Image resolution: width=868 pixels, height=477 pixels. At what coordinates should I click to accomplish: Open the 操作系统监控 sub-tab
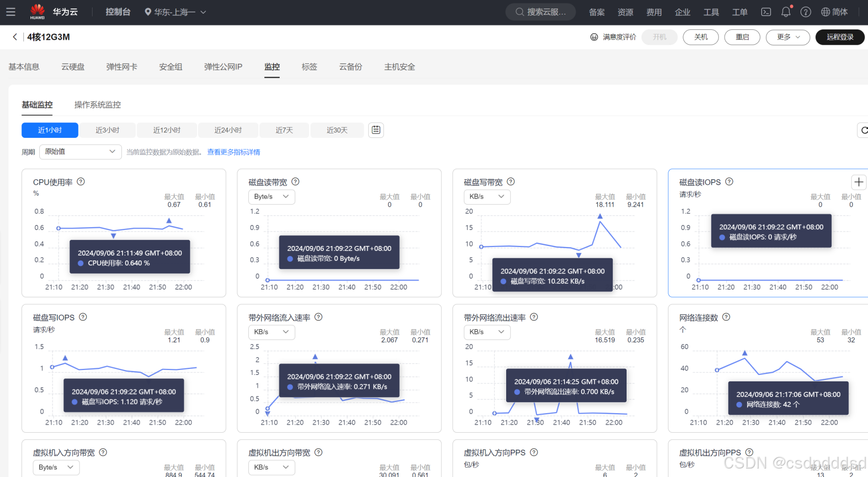(x=98, y=105)
